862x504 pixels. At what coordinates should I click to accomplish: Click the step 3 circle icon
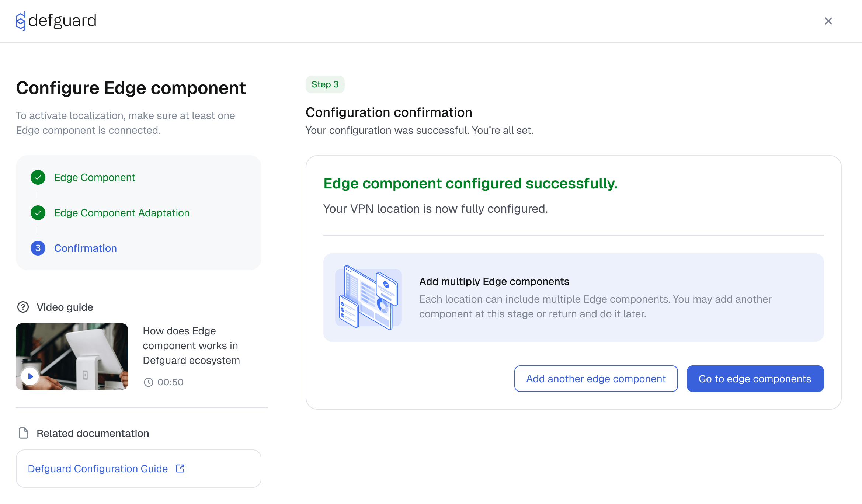38,248
